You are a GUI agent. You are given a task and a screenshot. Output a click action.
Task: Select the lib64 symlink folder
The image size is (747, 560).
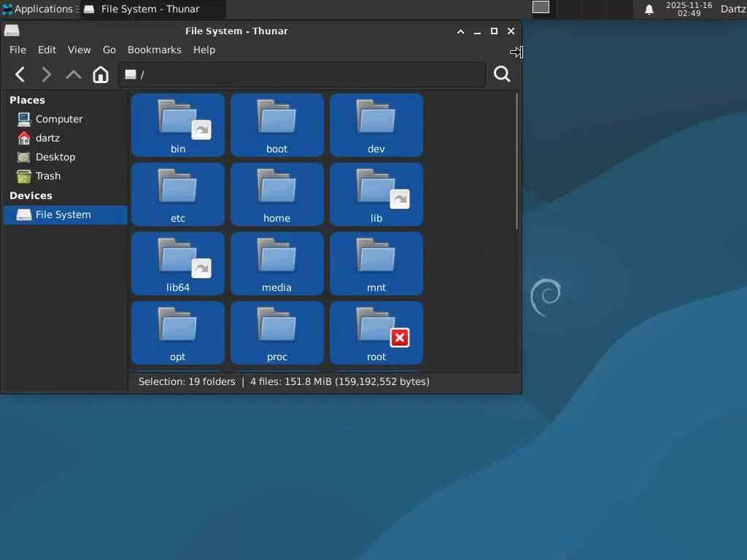click(178, 257)
